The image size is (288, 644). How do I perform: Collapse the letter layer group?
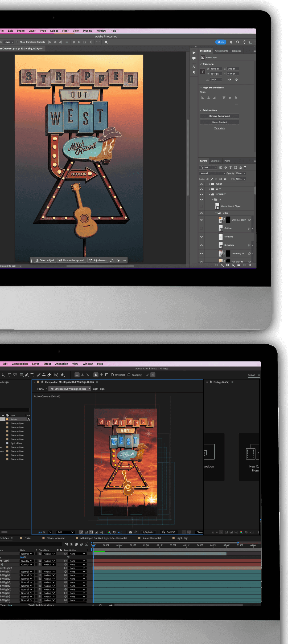216,213
